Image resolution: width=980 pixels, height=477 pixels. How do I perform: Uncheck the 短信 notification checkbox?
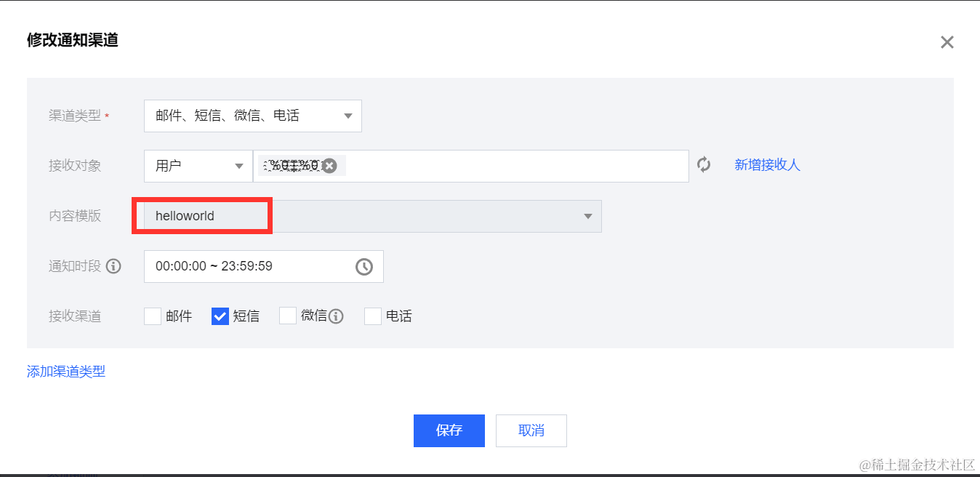(220, 316)
